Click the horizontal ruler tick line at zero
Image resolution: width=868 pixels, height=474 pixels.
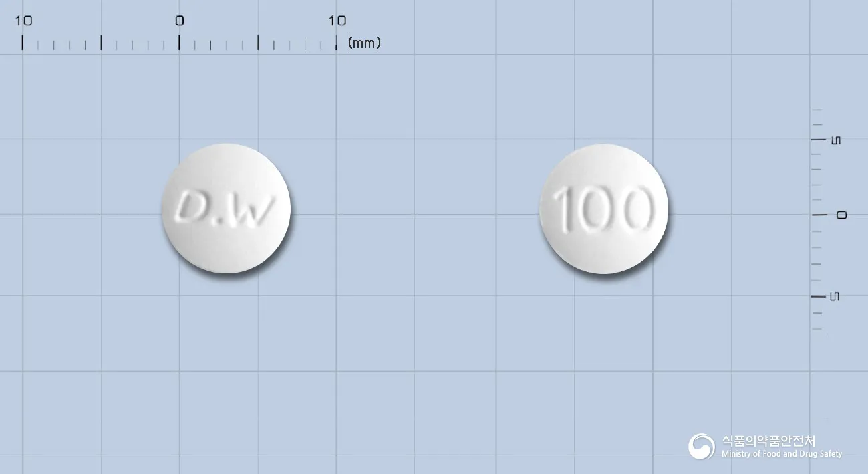[x=179, y=43]
